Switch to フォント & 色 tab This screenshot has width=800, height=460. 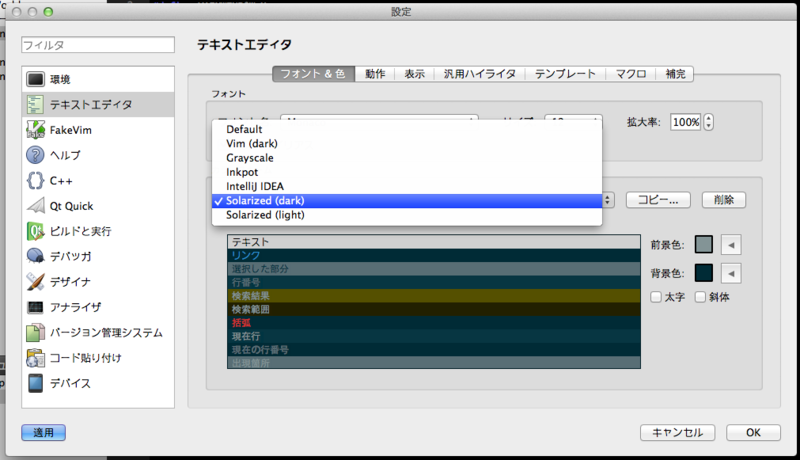313,74
